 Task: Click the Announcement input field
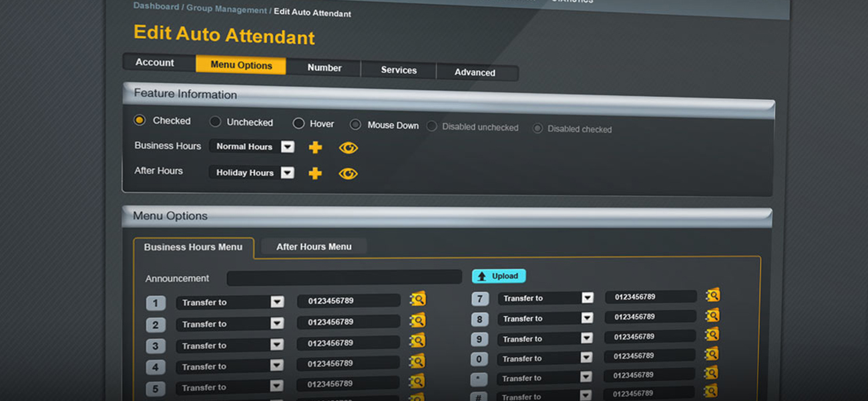[344, 277]
